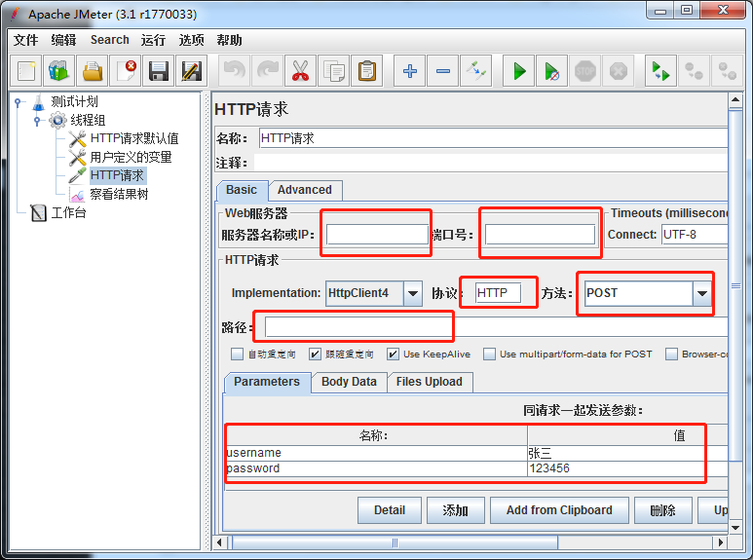Cut selection with the scissors icon

pyautogui.click(x=301, y=71)
